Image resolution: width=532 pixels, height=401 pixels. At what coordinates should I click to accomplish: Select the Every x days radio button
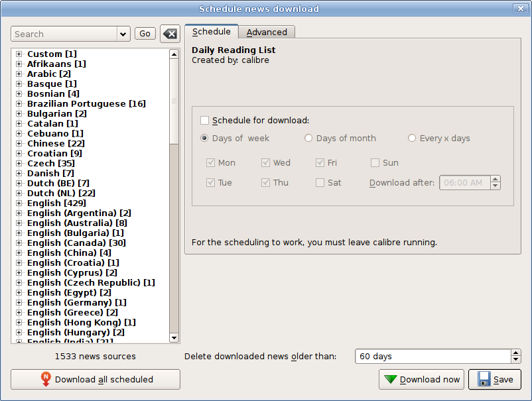pos(413,138)
